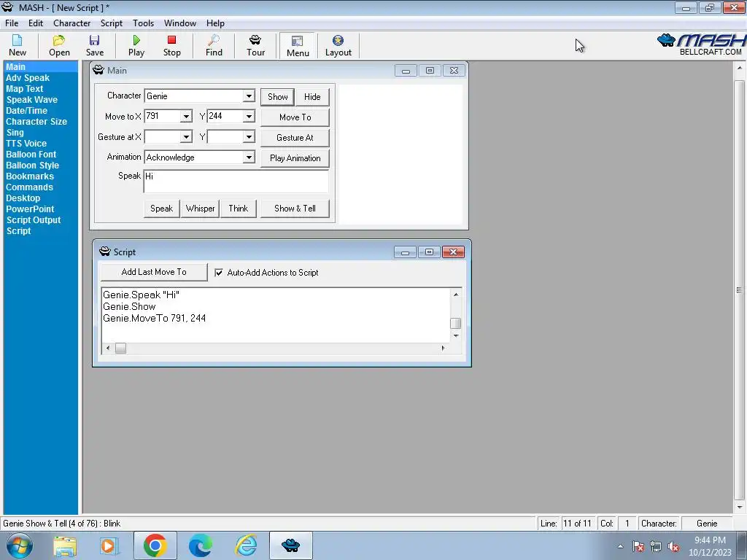Click script line Genie.MoveTo 791, 244

155,318
